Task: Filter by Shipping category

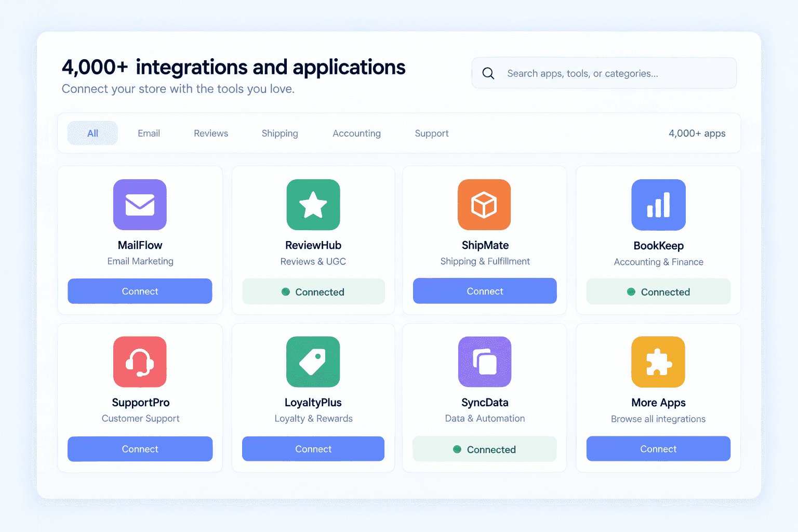Action: [x=280, y=134]
